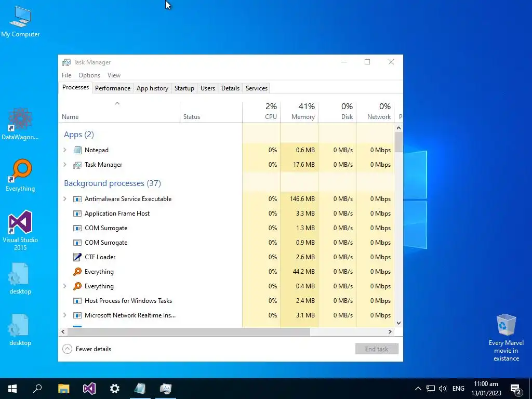Viewport: 532px width, 399px height.
Task: Open Settings gear on the taskbar
Action: click(x=115, y=389)
